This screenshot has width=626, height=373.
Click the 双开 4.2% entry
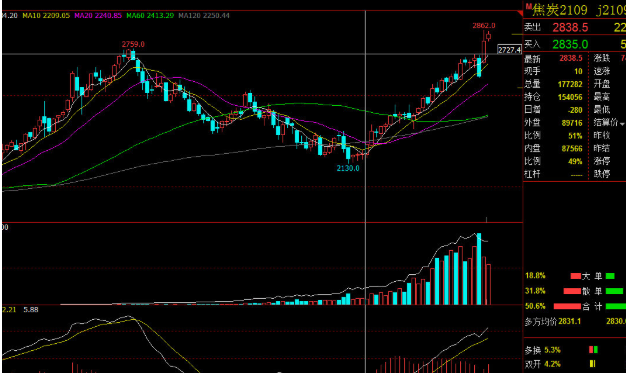click(x=543, y=364)
